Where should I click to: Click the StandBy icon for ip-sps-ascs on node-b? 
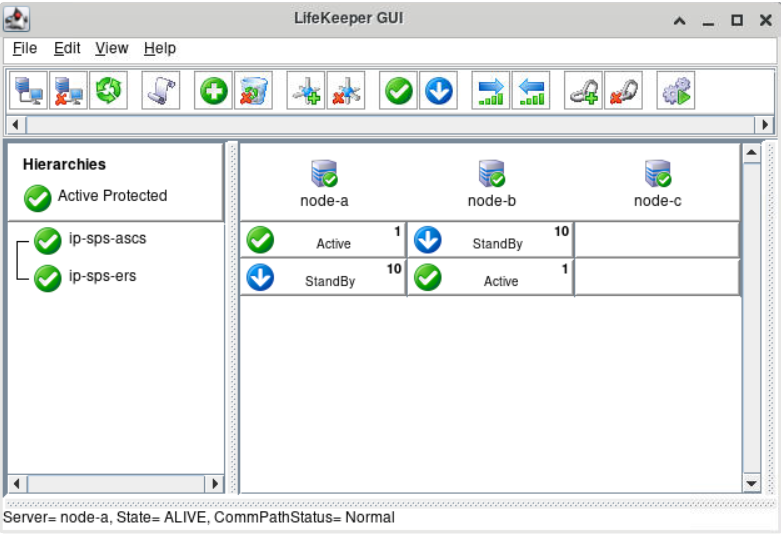[x=428, y=240]
